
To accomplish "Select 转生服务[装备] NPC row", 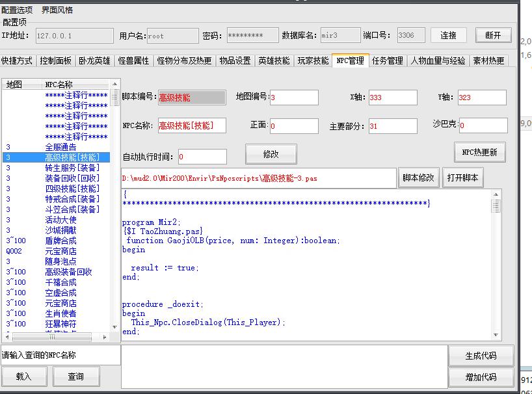I will coord(72,168).
